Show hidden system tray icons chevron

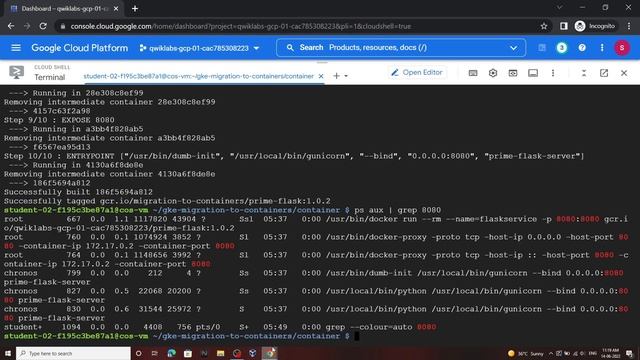point(551,353)
